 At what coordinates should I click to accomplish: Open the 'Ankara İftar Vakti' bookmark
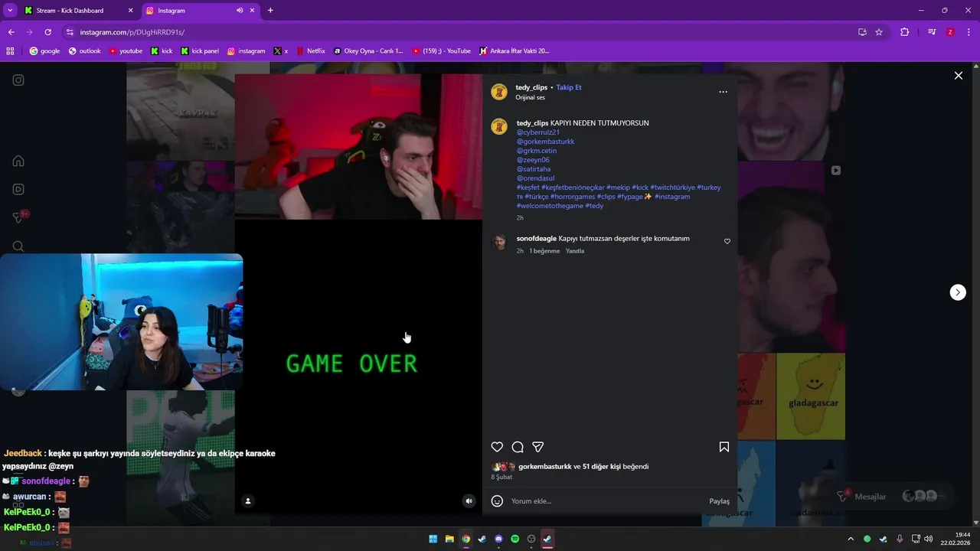pyautogui.click(x=514, y=51)
